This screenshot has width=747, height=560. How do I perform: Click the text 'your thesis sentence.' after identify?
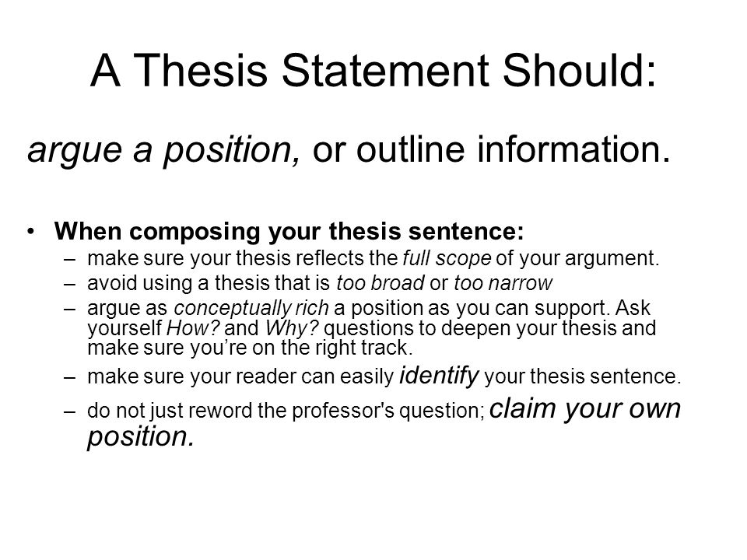[x=583, y=376]
